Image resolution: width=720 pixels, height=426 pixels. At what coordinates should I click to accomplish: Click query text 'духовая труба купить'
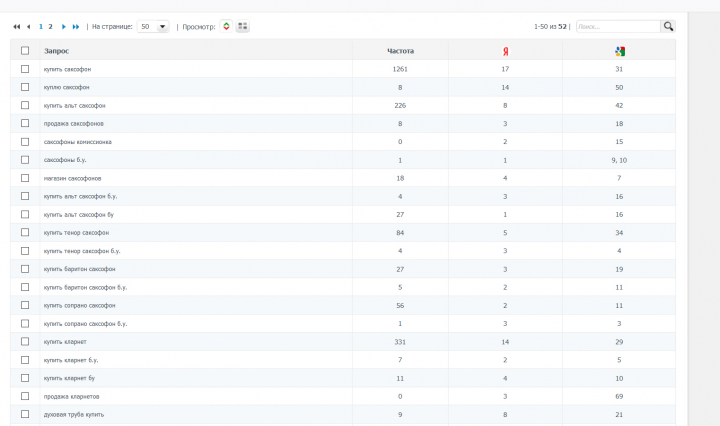[74, 415]
